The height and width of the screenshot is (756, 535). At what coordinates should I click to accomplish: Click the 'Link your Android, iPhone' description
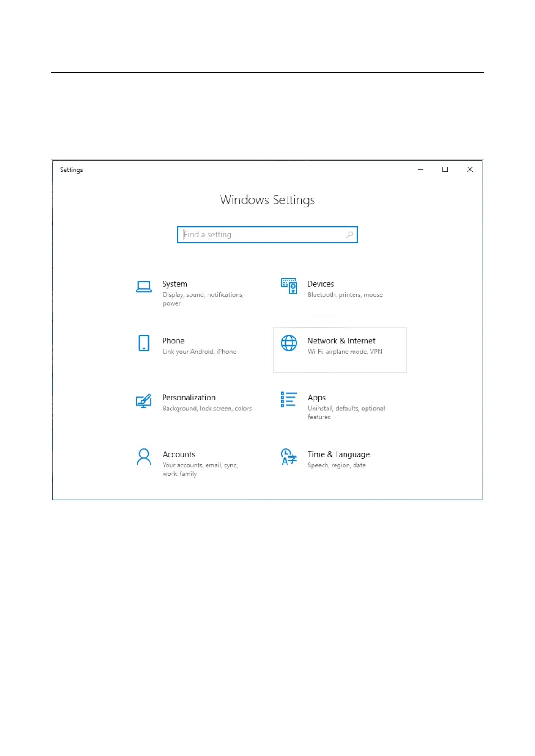(199, 352)
